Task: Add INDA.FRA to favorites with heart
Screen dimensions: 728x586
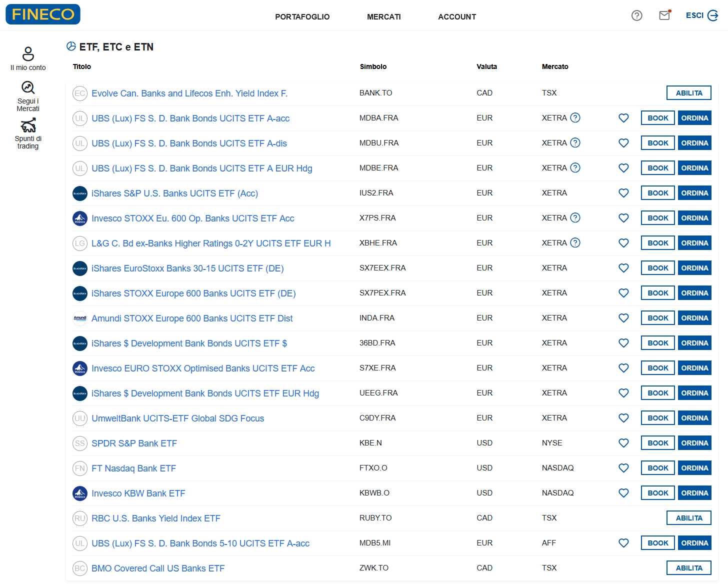Action: point(623,318)
